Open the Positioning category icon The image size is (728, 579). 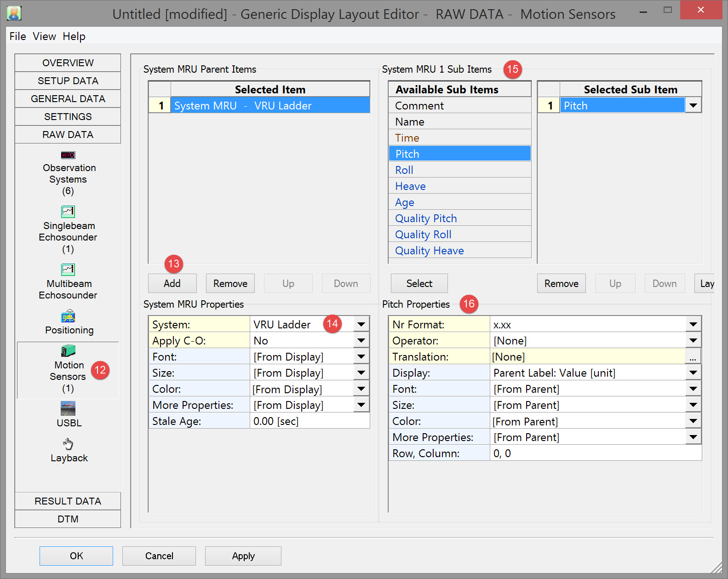coord(68,317)
